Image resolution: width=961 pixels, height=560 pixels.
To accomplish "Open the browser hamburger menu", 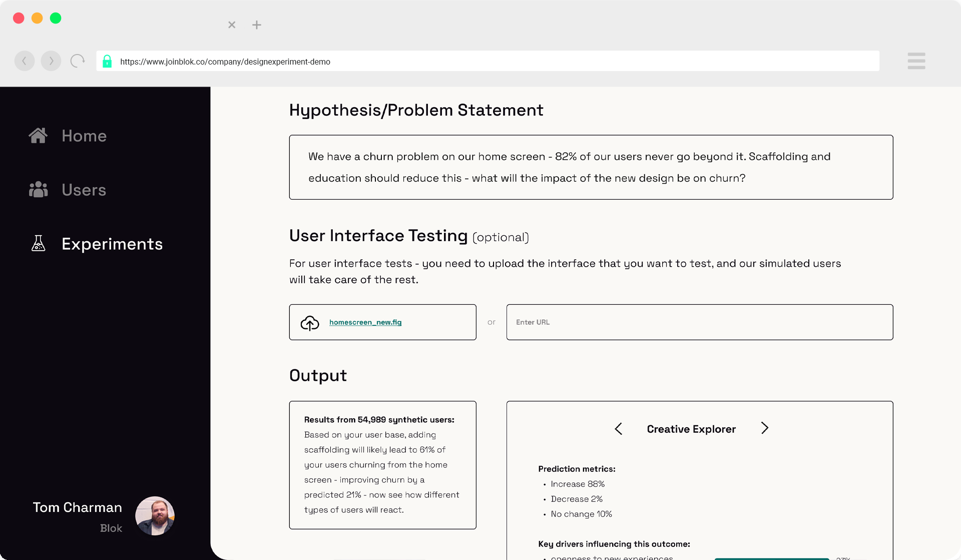I will click(916, 61).
